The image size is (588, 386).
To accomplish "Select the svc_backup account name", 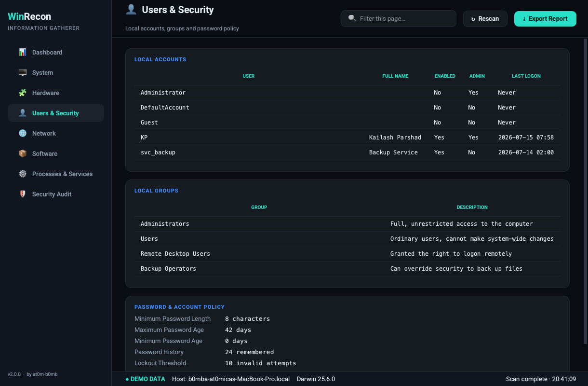I will 158,152.
